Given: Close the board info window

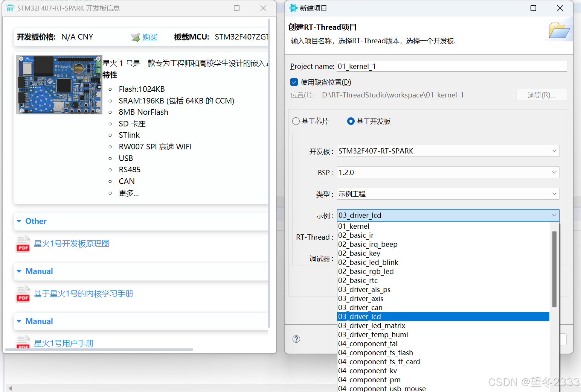Looking at the screenshot, I should click(x=264, y=8).
